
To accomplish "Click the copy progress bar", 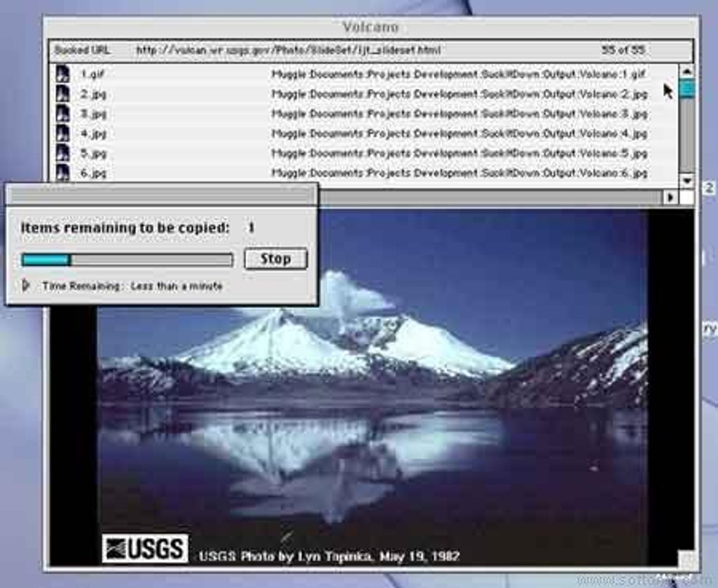I will (127, 260).
